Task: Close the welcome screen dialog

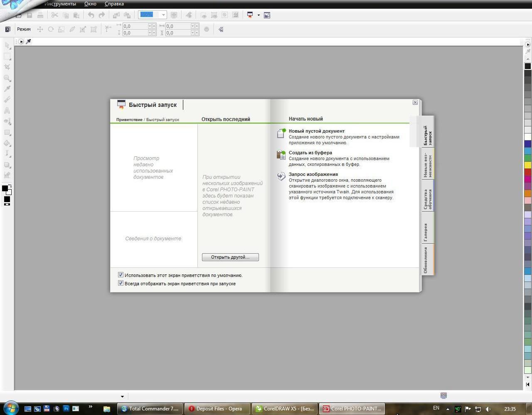Action: click(x=415, y=102)
